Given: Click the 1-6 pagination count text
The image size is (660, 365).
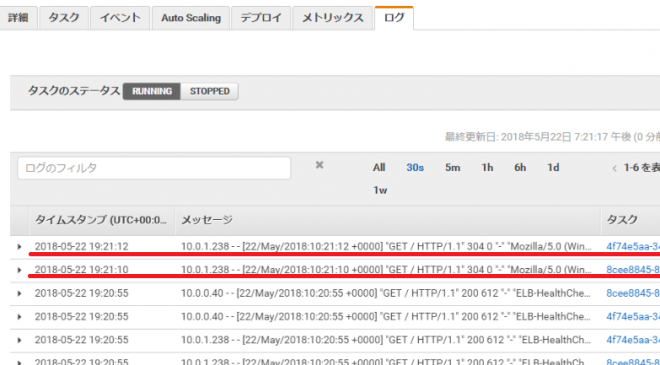Looking at the screenshot, I should pyautogui.click(x=641, y=168).
